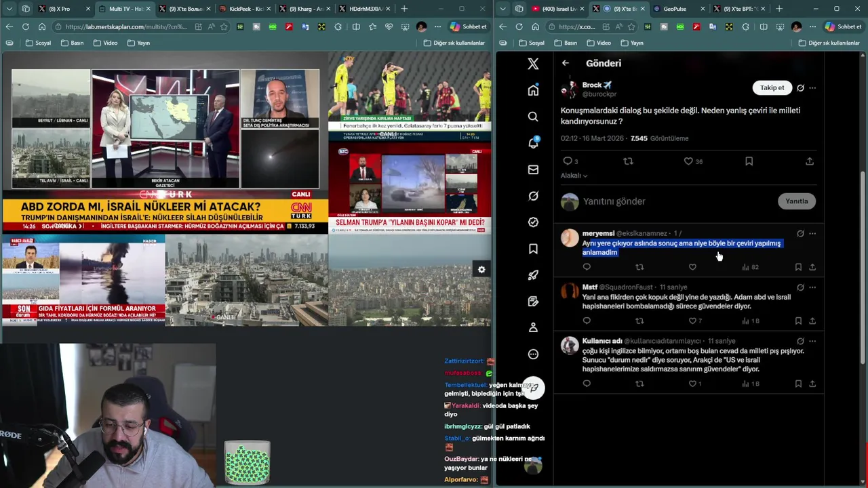Like Mstf's reply

click(x=692, y=321)
